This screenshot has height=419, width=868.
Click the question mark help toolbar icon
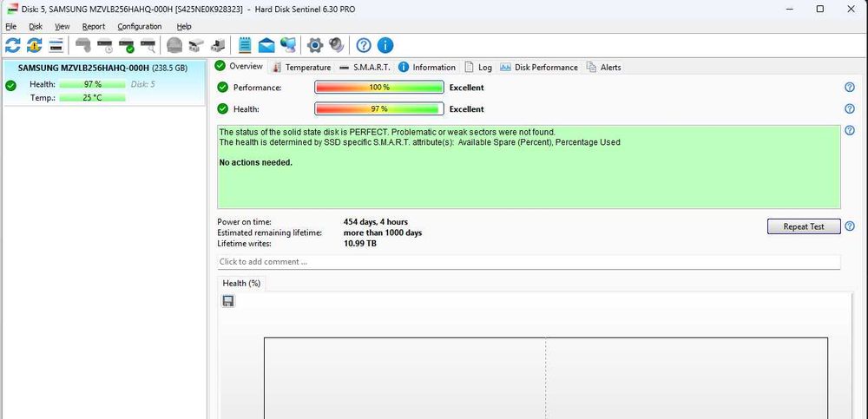point(364,45)
